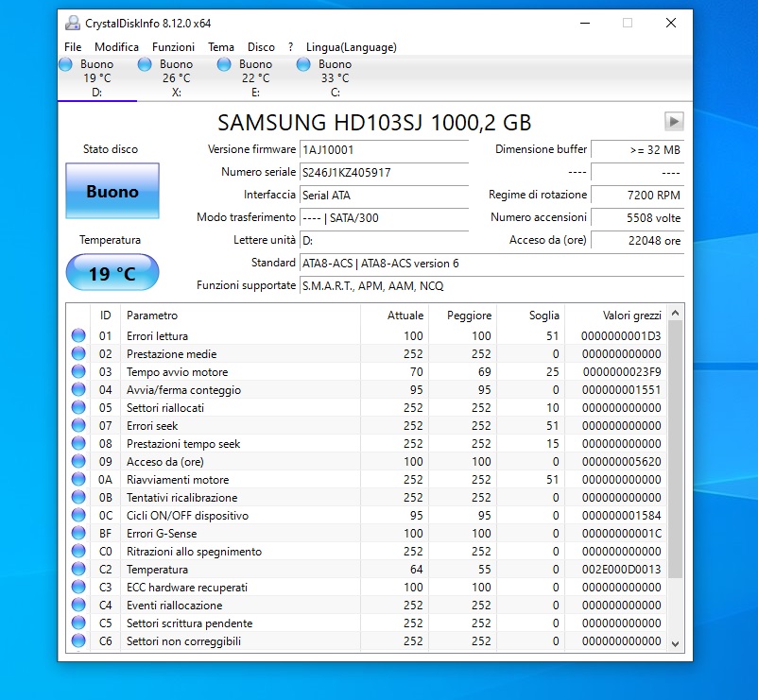This screenshot has height=700, width=758.
Task: Click the Soglia column header
Action: [531, 316]
